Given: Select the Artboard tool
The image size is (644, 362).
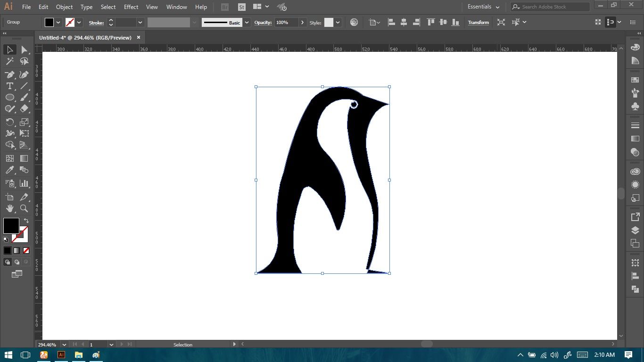Looking at the screenshot, I should click(9, 197).
